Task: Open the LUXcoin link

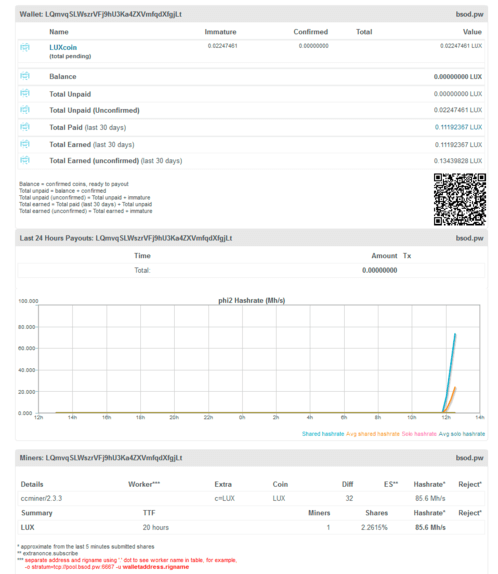Action: (x=63, y=47)
